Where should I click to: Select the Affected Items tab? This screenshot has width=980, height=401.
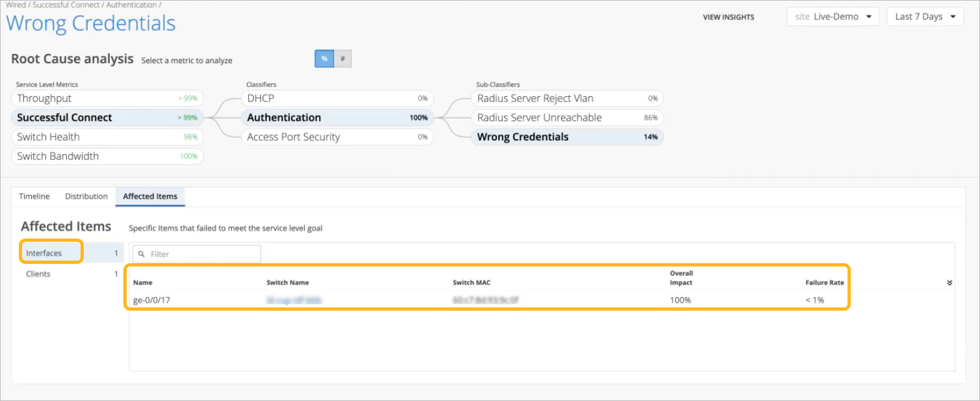click(x=150, y=196)
